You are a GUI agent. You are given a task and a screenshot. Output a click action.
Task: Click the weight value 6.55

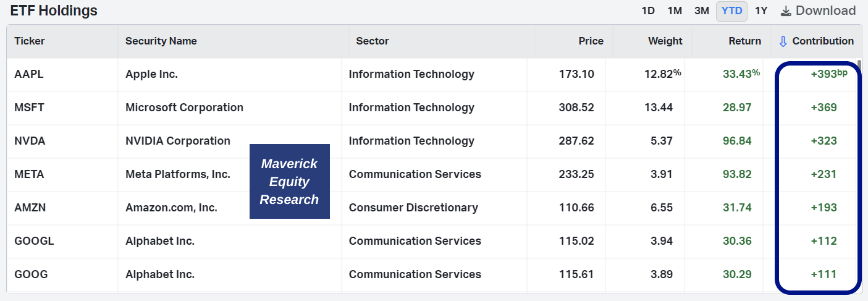(x=662, y=208)
